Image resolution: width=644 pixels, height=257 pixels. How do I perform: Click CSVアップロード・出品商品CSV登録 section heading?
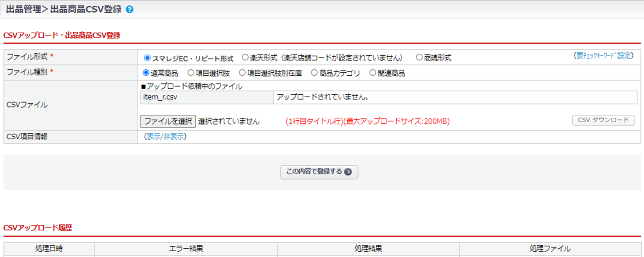pos(62,35)
